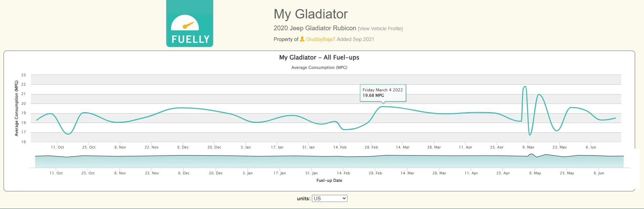The image size is (644, 209).
Task: Click the Fuelly logo
Action: tap(189, 24)
